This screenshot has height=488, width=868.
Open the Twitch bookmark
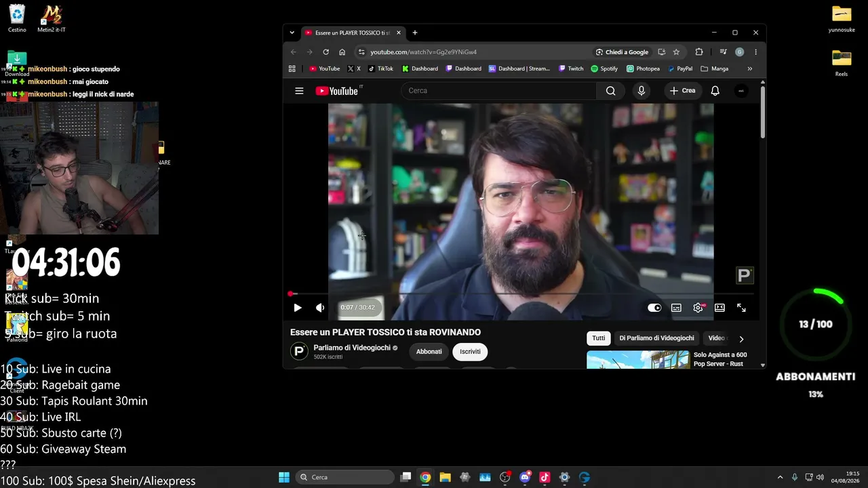570,68
